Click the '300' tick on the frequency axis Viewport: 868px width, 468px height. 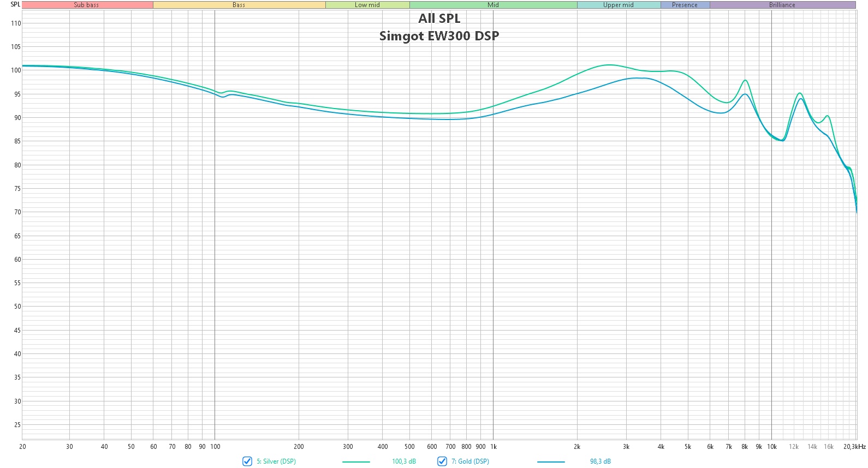348,447
